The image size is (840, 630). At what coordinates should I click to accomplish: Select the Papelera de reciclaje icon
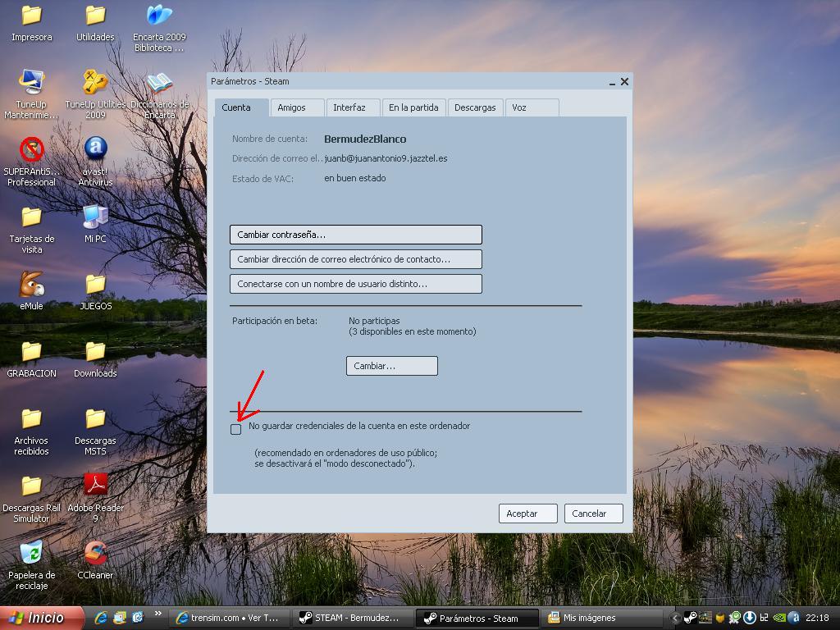[x=31, y=554]
